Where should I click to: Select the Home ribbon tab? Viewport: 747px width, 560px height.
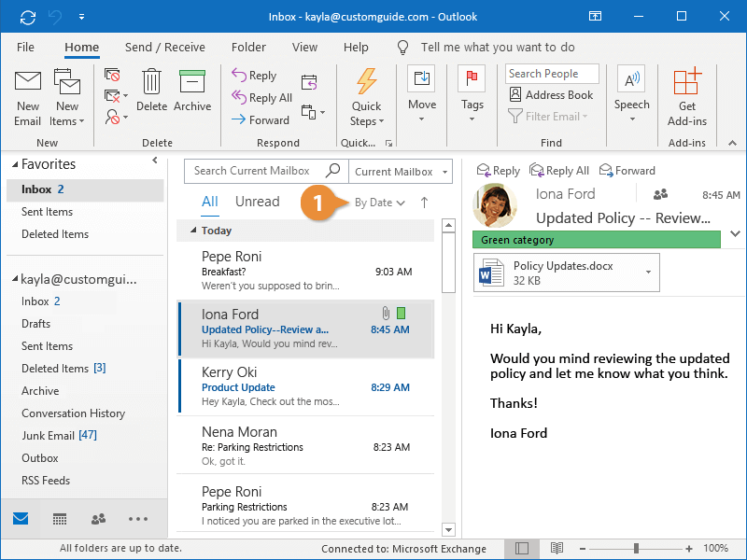point(82,48)
